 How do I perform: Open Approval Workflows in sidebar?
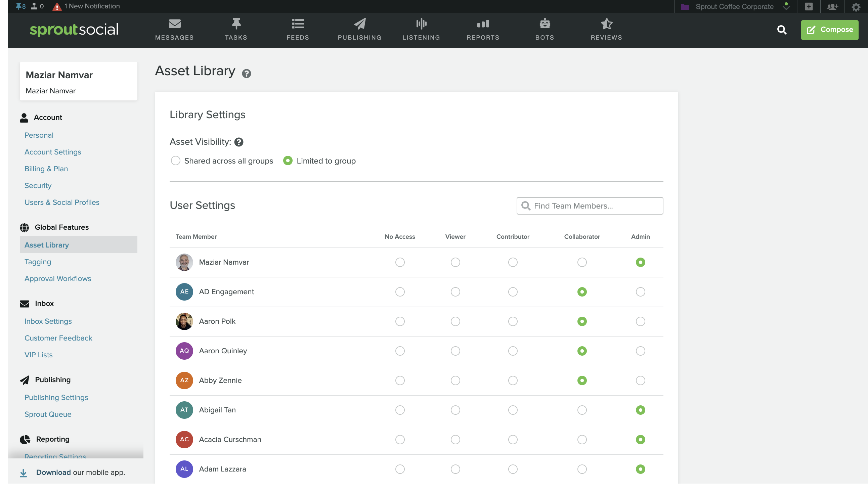coord(58,279)
